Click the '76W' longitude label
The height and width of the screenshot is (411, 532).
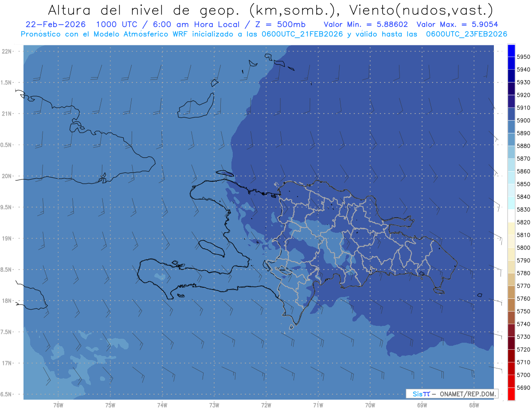coord(58,405)
